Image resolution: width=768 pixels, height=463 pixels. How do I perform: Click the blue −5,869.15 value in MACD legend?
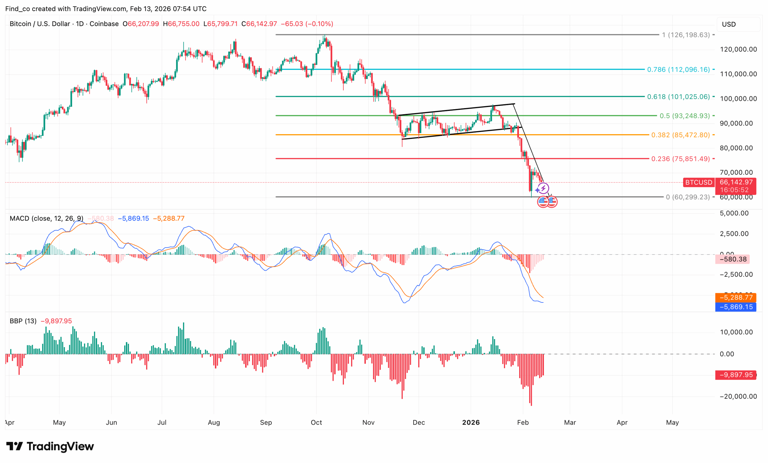(x=133, y=219)
